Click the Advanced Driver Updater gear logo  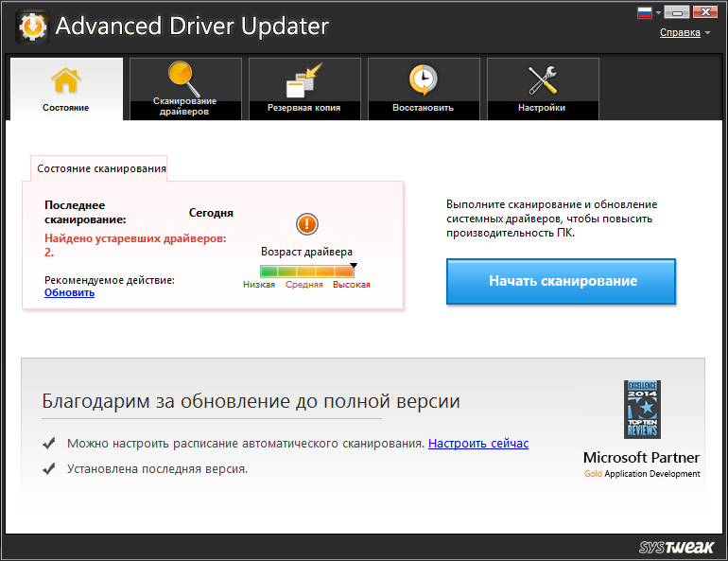click(x=32, y=26)
